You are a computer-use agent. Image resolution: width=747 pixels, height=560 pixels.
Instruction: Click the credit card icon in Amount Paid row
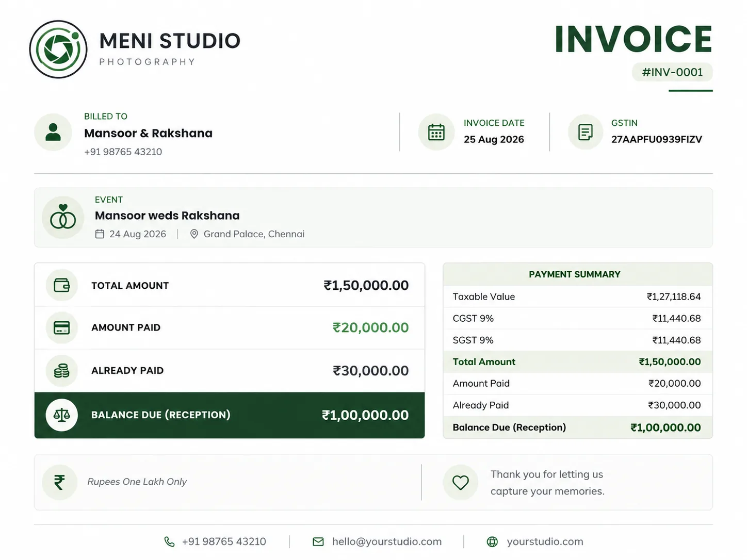tap(62, 327)
